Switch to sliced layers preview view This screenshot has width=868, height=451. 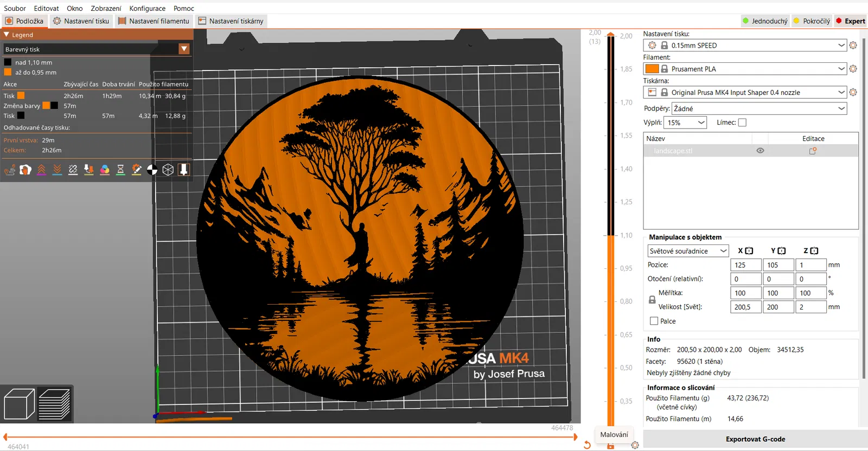[x=54, y=404]
